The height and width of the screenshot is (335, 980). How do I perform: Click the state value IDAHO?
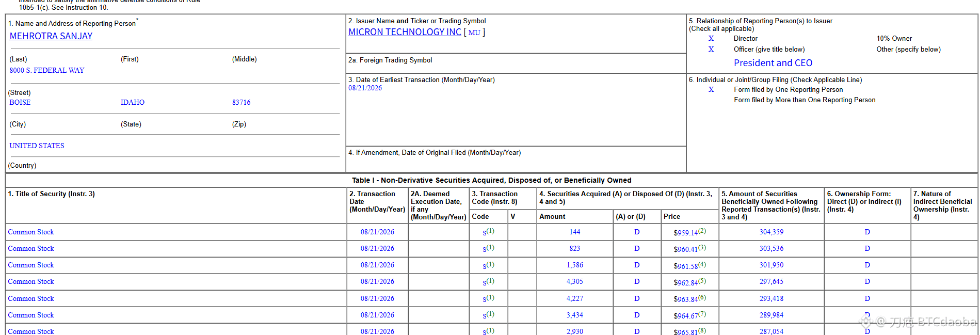coord(133,103)
